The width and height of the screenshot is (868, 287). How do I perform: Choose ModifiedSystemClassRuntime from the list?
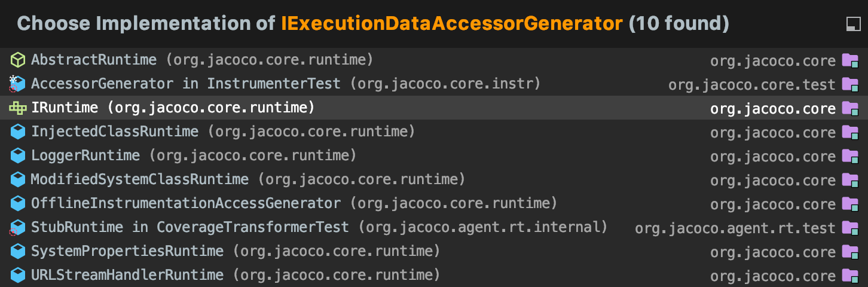coord(139,179)
